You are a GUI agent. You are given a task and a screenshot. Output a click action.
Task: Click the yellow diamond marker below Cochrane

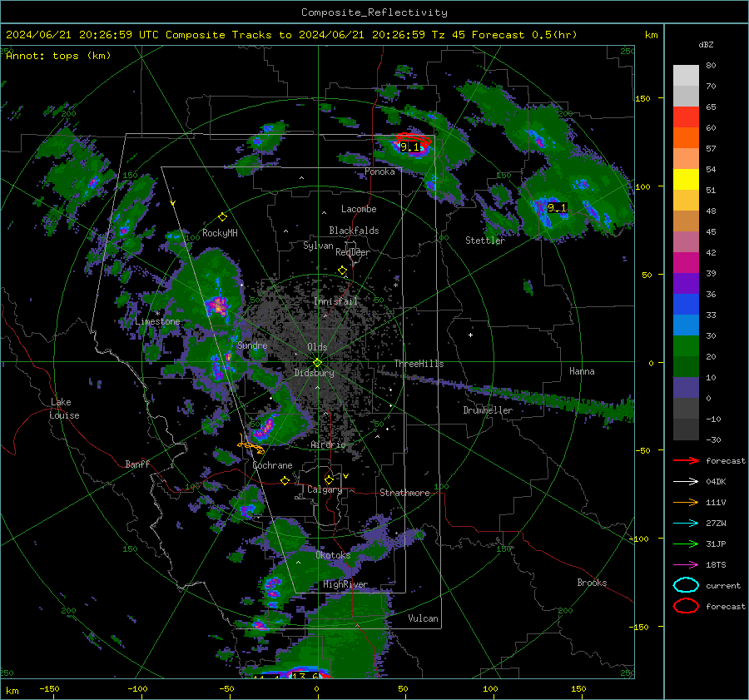coord(285,481)
